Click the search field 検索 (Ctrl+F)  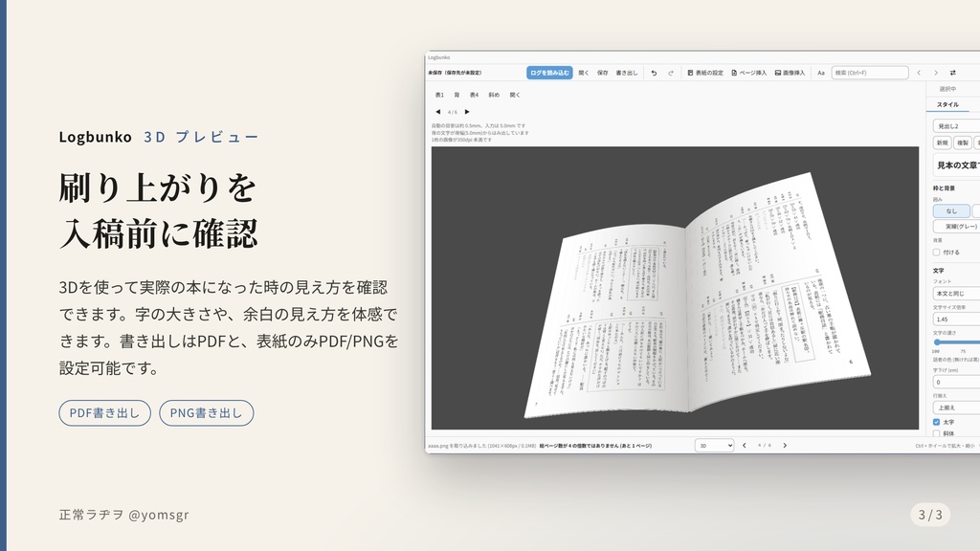(x=869, y=73)
